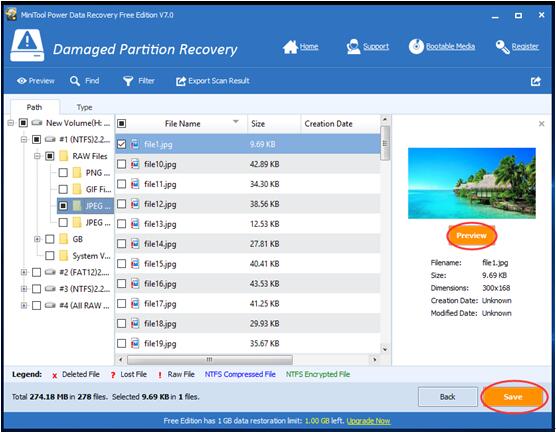Click the GIF Fi... folder icon
The image size is (556, 433).
click(77, 189)
